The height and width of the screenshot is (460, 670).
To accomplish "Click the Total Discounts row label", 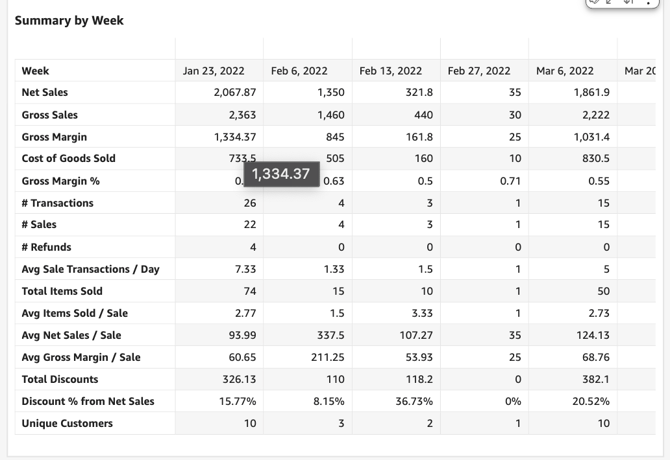I will pos(60,379).
